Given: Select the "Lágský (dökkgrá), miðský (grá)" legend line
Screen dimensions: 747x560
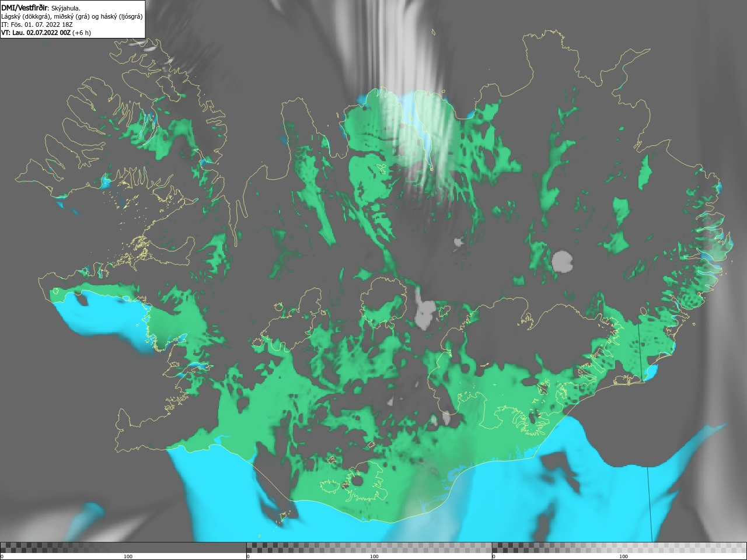Looking at the screenshot, I should coord(72,16).
